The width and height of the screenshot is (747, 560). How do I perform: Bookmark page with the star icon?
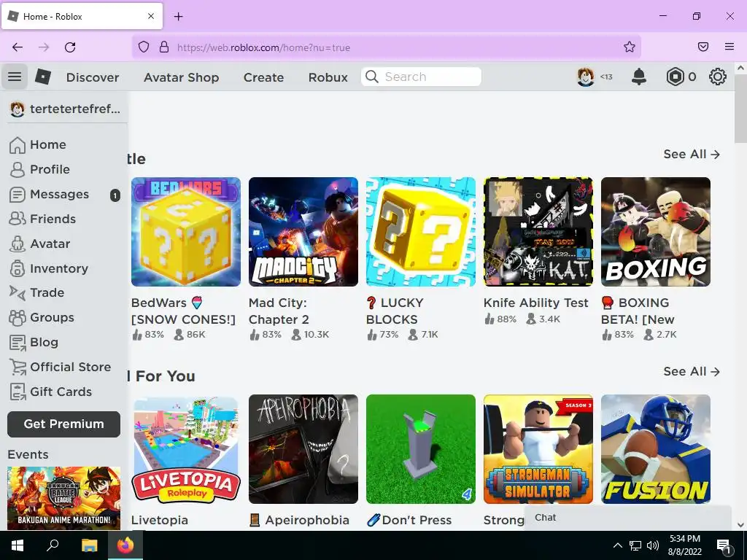[629, 47]
